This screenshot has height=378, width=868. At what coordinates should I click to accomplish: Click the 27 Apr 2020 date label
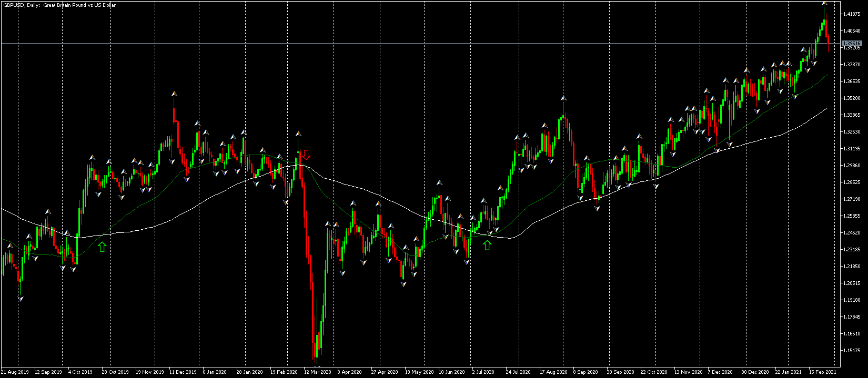(x=385, y=372)
